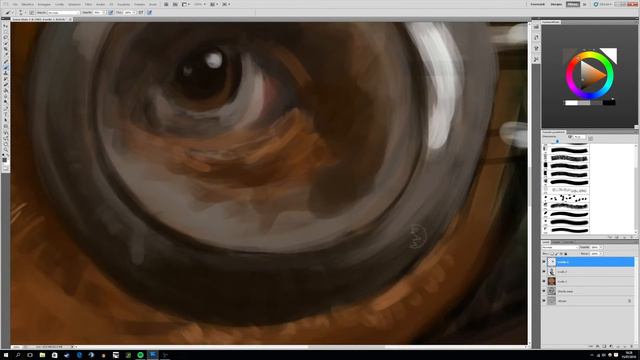
Task: Toggle Quick Mask mode at toolbox bottom
Action: click(x=5, y=167)
